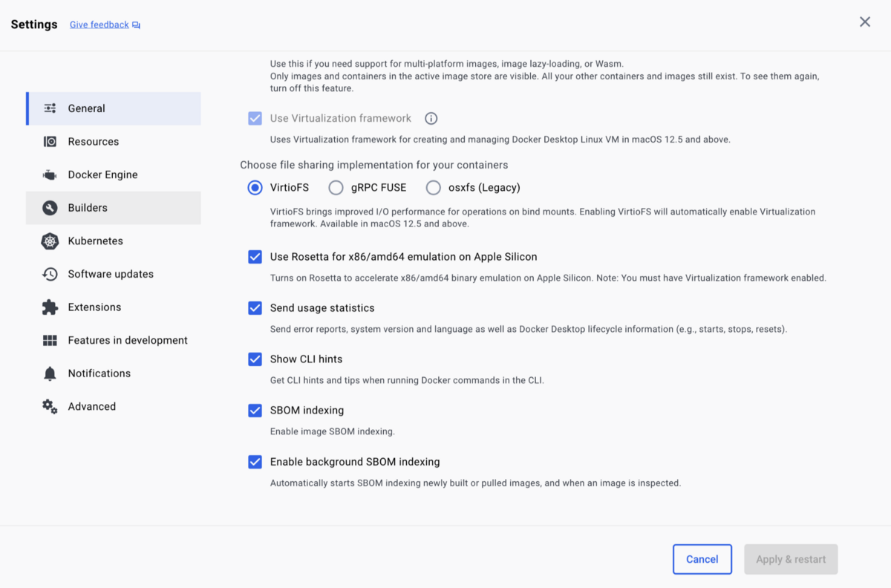Uncheck the Send usage statistics checkbox
The image size is (891, 588).
point(255,308)
